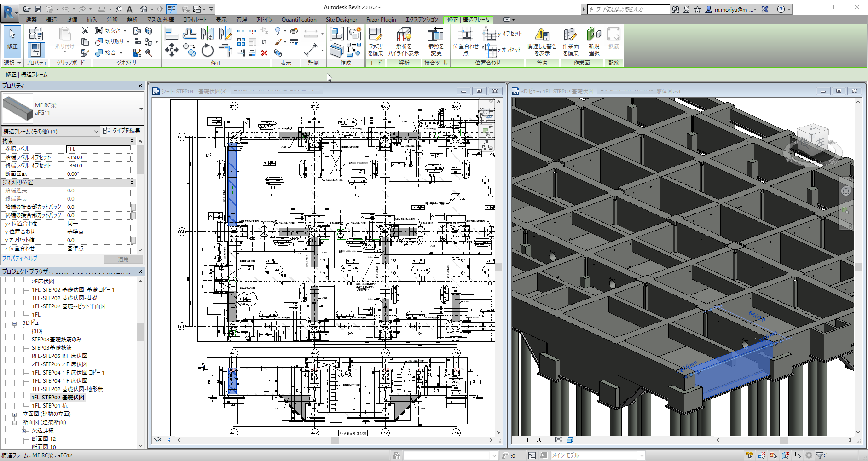Select the Move tool
The image size is (868, 461).
coord(171,50)
